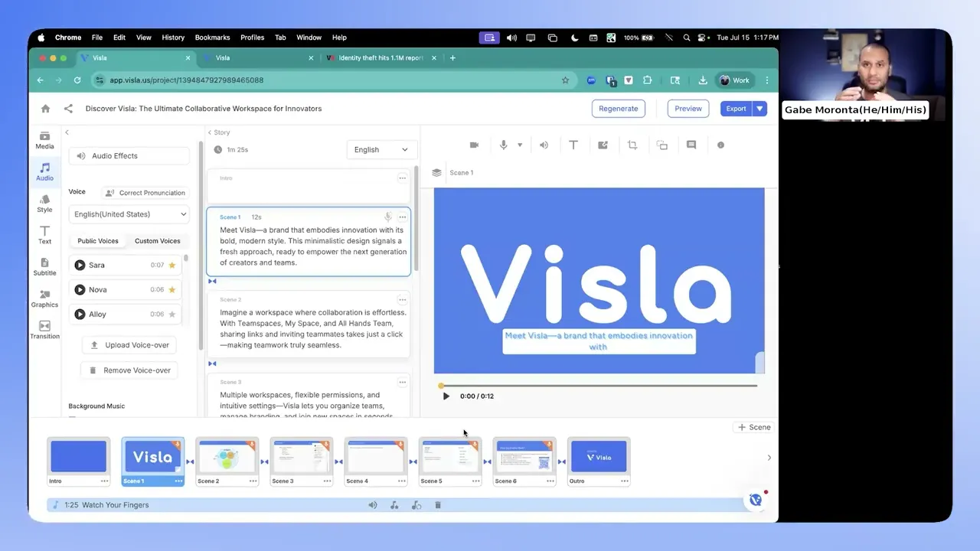Click the Preview button
This screenshot has width=980, height=551.
click(x=688, y=109)
